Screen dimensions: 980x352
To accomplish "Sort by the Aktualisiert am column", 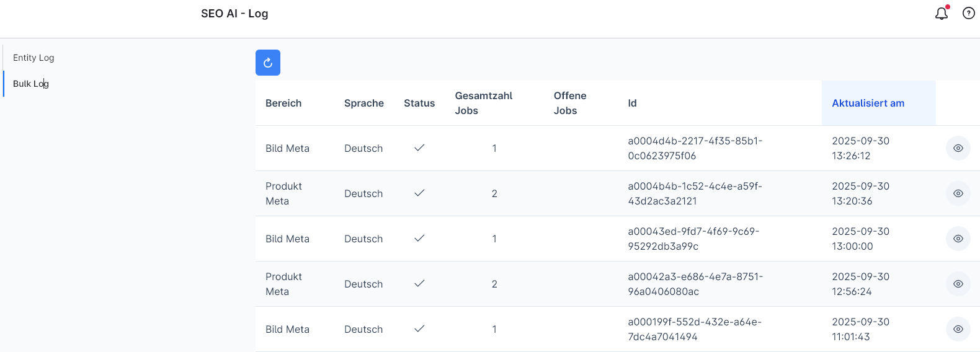I will pyautogui.click(x=868, y=103).
